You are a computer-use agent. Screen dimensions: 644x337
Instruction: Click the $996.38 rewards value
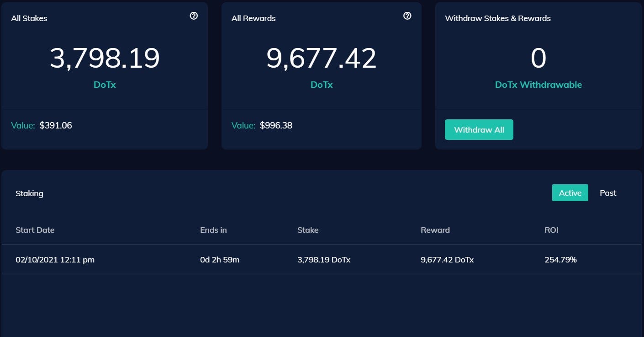pos(276,125)
